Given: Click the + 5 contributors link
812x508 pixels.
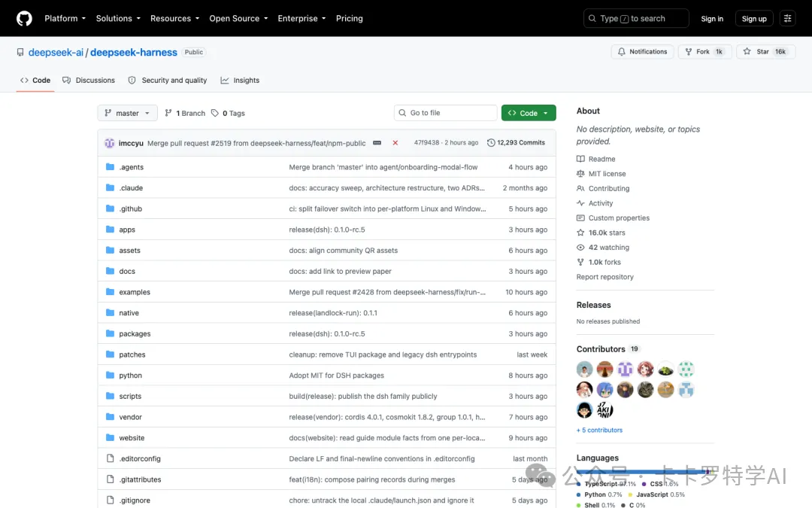Looking at the screenshot, I should (x=599, y=430).
